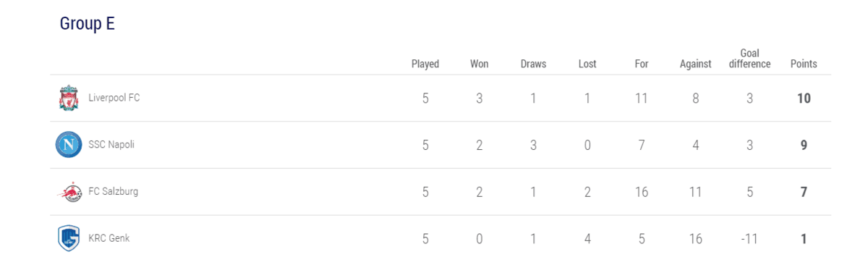Open the FC Salzburg team link

113,192
